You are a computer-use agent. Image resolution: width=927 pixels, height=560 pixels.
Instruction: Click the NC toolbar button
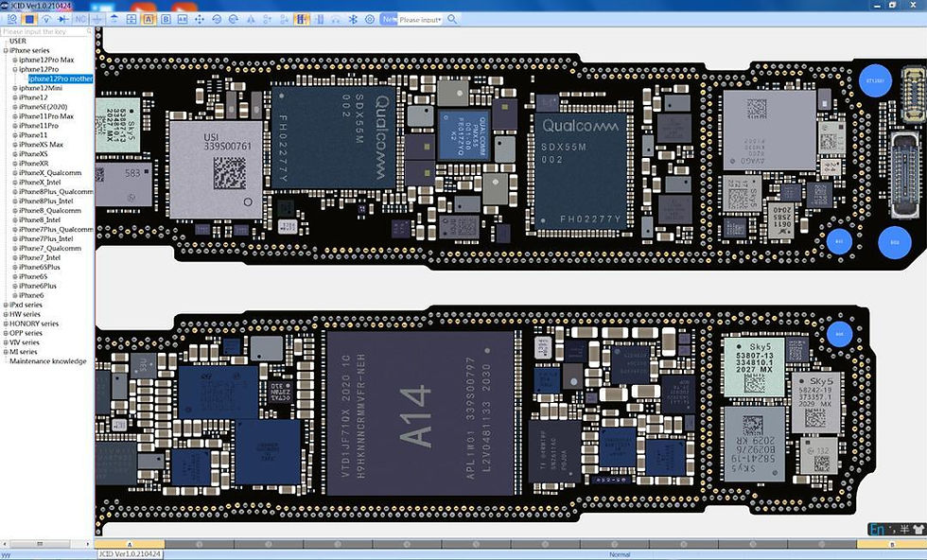point(80,20)
